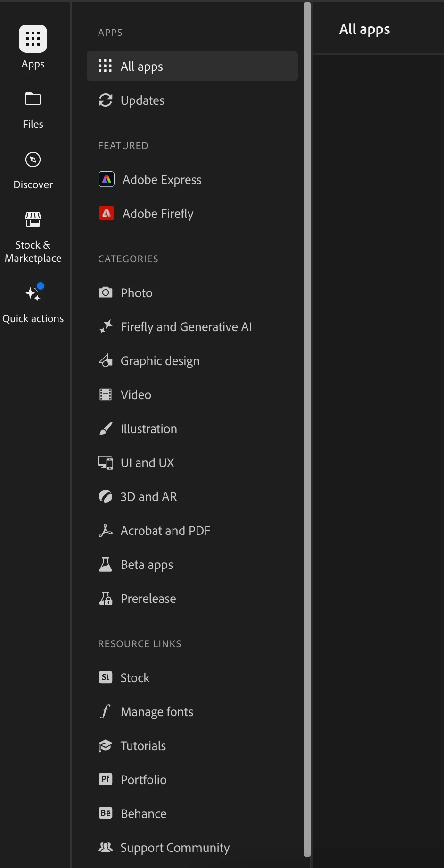The image size is (444, 868).
Task: Click the sidebar vertical scrollbar
Action: point(307,429)
